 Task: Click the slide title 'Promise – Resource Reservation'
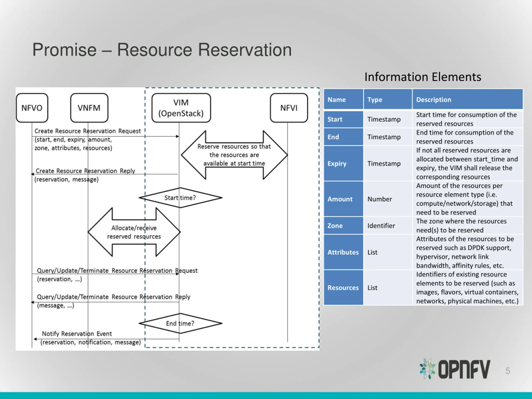162,50
